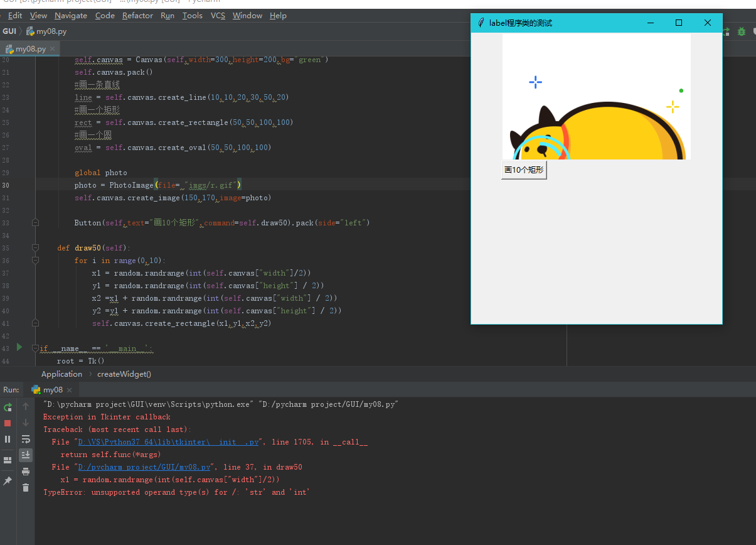Click the canvas image in the Tk window
756x545 pixels.
(597, 97)
